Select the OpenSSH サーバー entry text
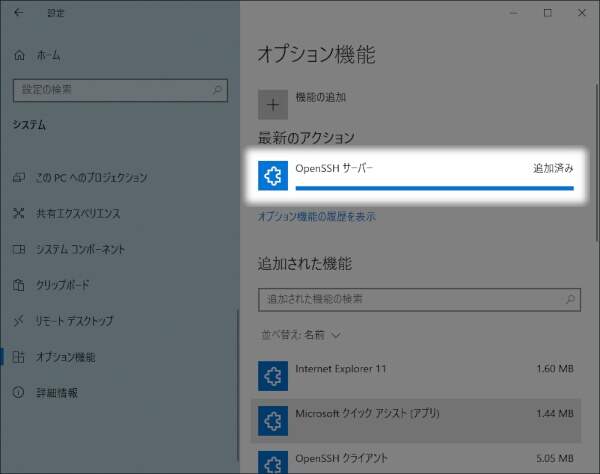The height and width of the screenshot is (474, 600). tap(334, 168)
